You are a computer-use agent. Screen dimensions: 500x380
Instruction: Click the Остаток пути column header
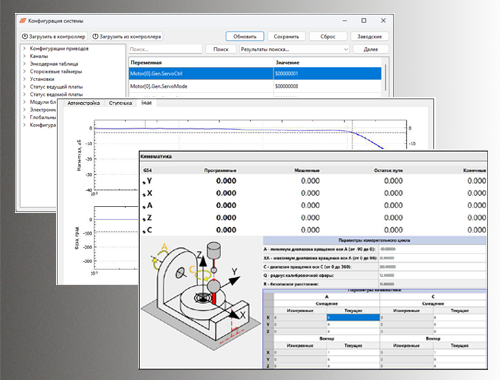(x=388, y=170)
